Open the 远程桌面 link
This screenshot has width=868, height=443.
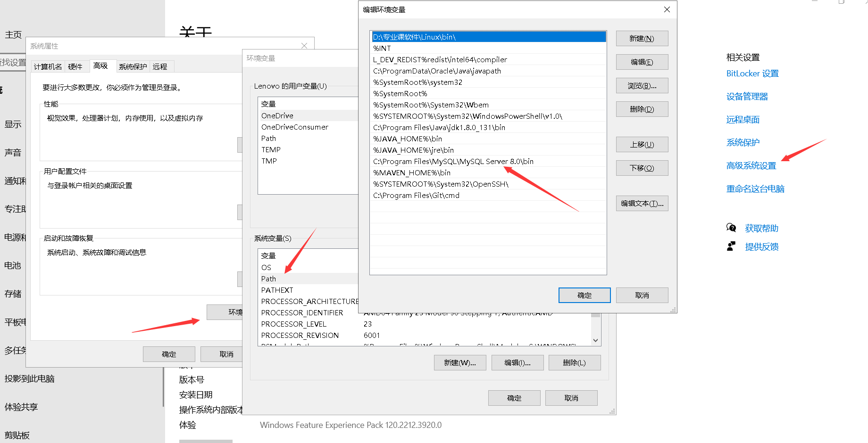(743, 120)
